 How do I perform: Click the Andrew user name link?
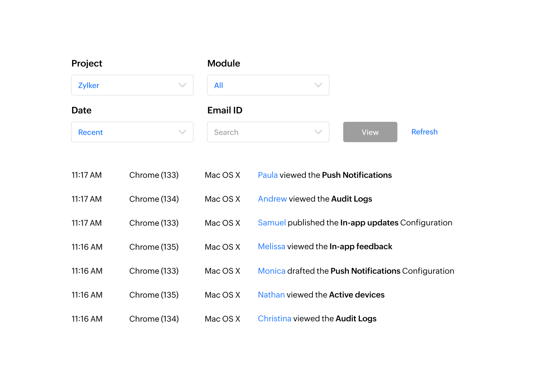tap(272, 199)
